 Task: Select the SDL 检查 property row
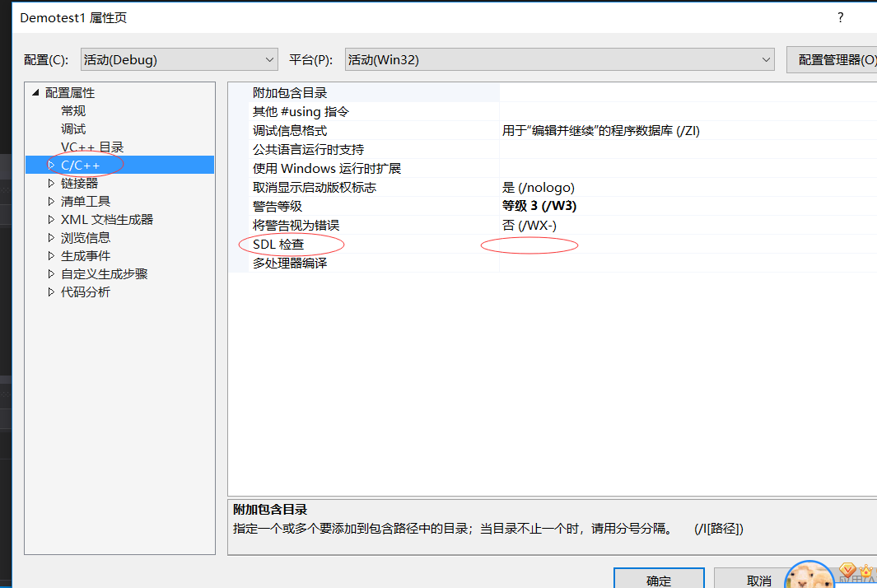click(x=374, y=244)
